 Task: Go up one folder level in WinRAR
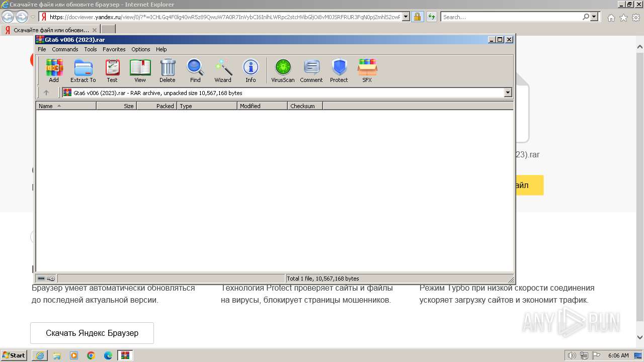(46, 93)
